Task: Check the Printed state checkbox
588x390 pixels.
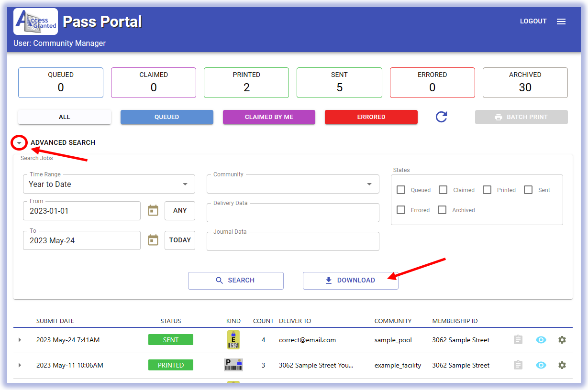Action: [487, 190]
